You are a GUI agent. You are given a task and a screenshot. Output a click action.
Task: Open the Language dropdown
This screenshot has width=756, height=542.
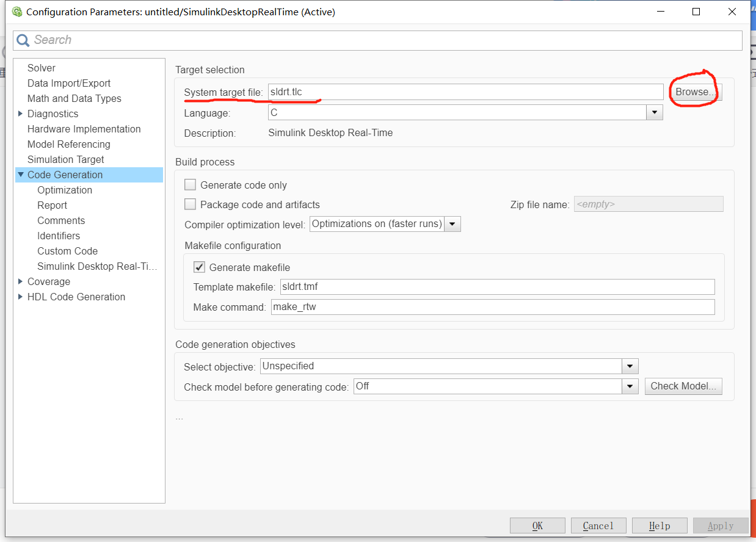click(654, 112)
